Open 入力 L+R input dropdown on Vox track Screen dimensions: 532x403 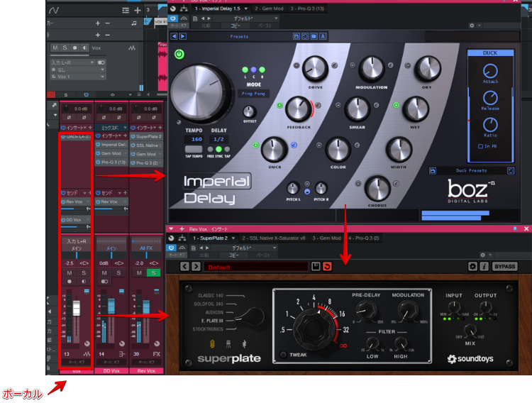[72, 62]
